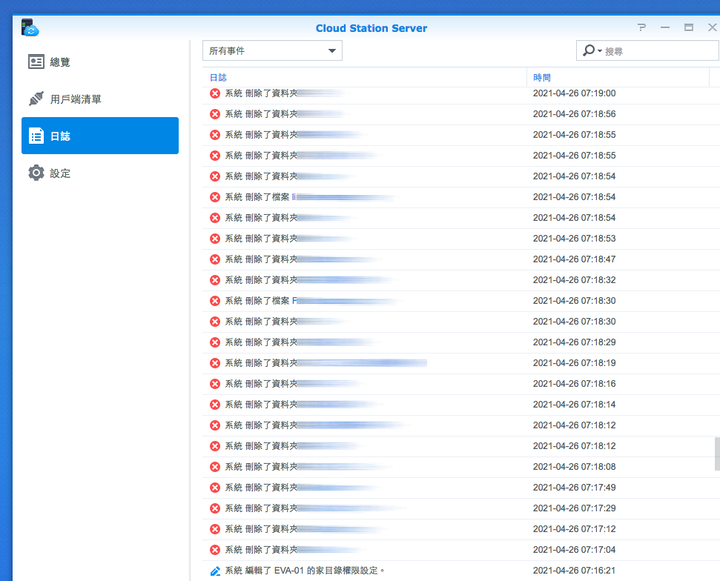720x581 pixels.
Task: Click the blue edit pencil icon for 07:16:21 entry
Action: click(x=215, y=571)
